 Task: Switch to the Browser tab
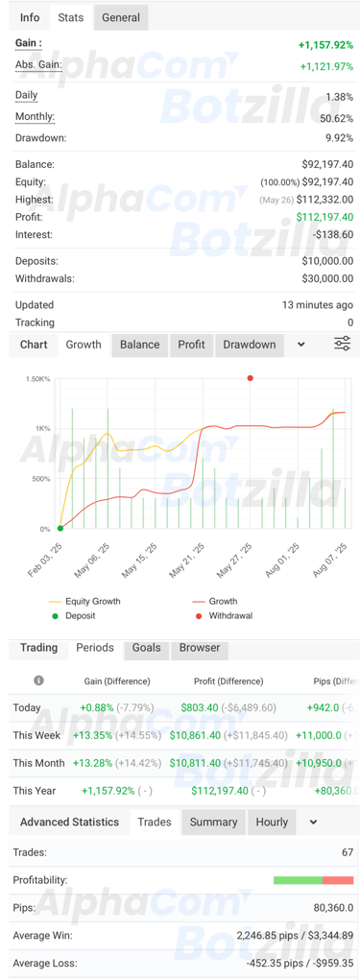click(200, 648)
